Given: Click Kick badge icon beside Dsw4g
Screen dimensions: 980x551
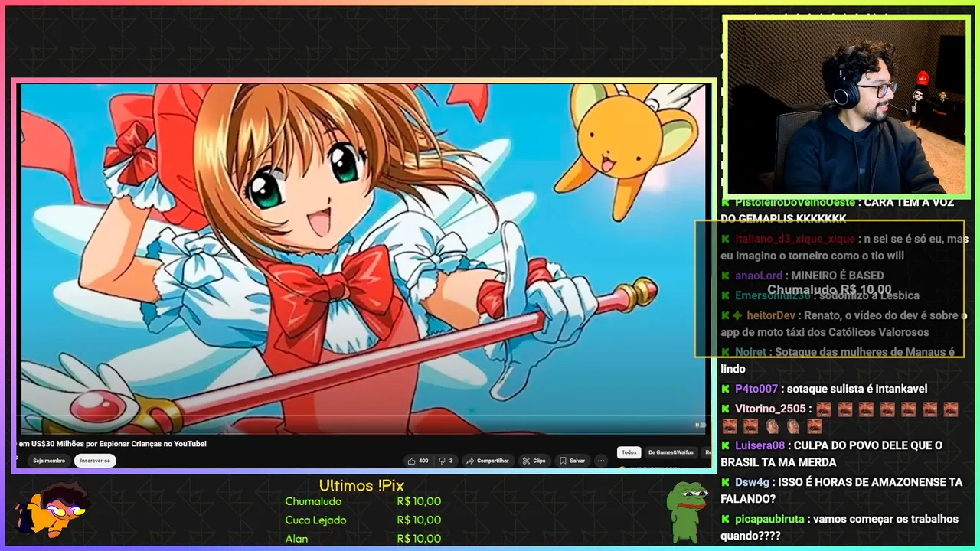Looking at the screenshot, I should [726, 482].
